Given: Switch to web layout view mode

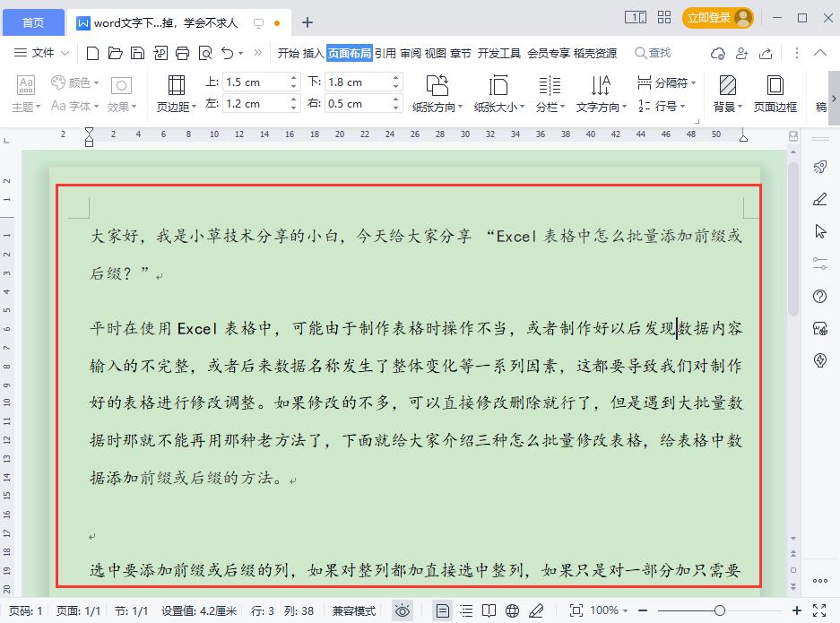Looking at the screenshot, I should 512,610.
